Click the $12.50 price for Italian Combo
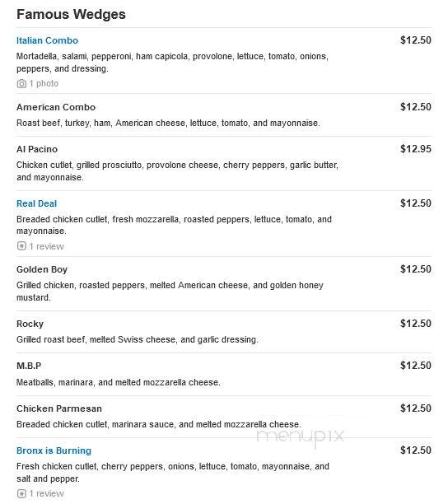 coord(416,40)
